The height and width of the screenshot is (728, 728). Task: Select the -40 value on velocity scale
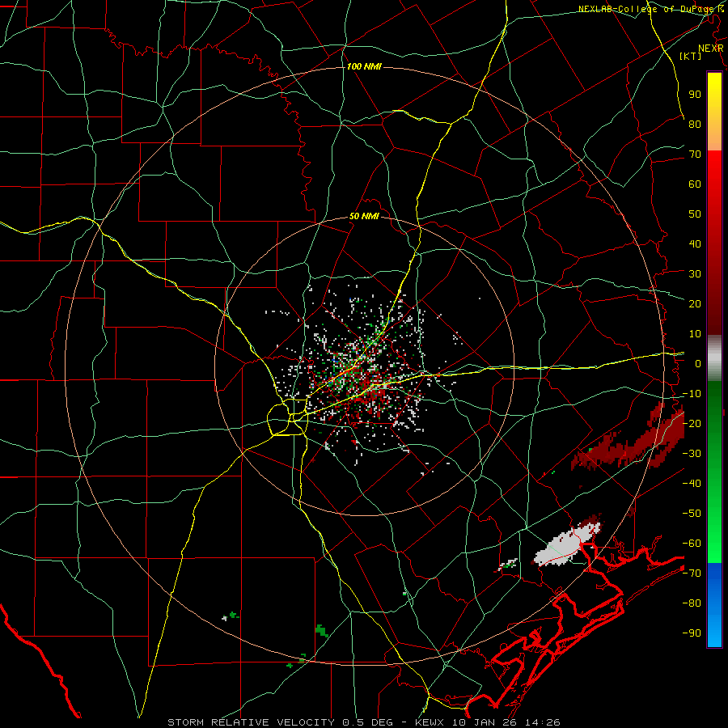click(692, 484)
